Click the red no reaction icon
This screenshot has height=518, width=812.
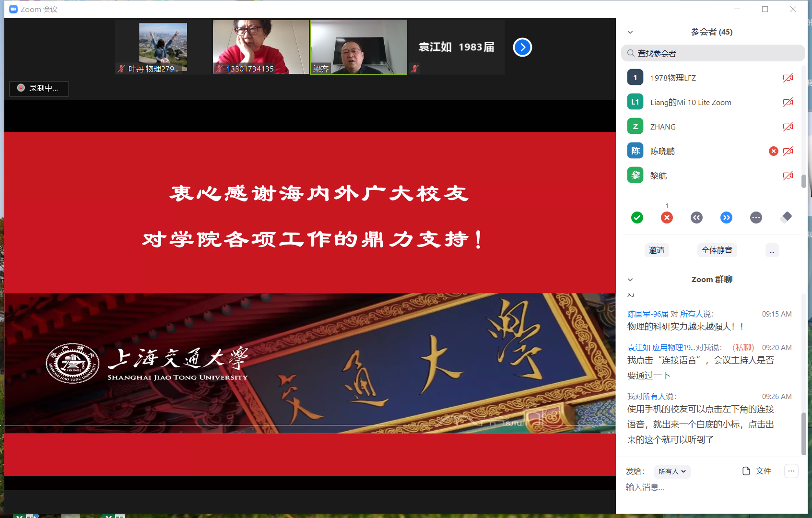(667, 218)
